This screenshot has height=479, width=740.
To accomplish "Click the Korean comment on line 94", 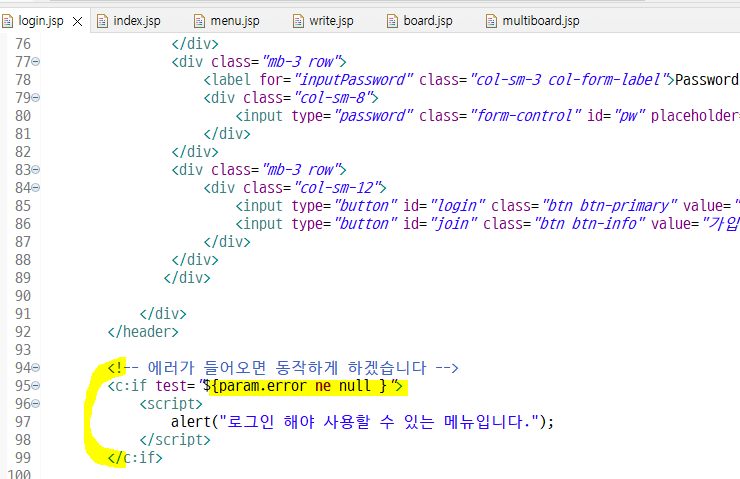I will [x=283, y=368].
